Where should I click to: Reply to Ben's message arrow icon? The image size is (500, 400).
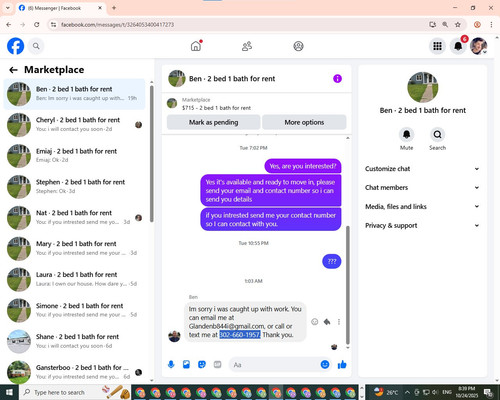(x=327, y=322)
